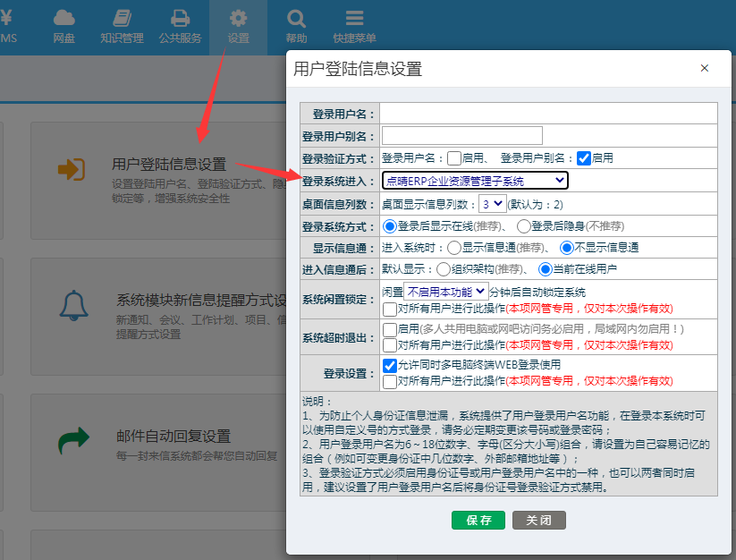Uncheck 允许同时多电脑终端WEB登录使用
Screen dimensions: 736x560
389,365
